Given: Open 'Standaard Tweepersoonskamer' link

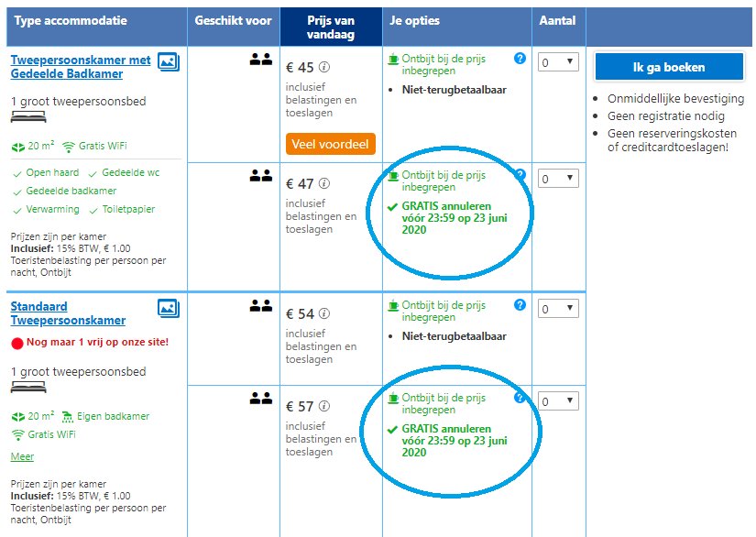Looking at the screenshot, I should click(68, 313).
